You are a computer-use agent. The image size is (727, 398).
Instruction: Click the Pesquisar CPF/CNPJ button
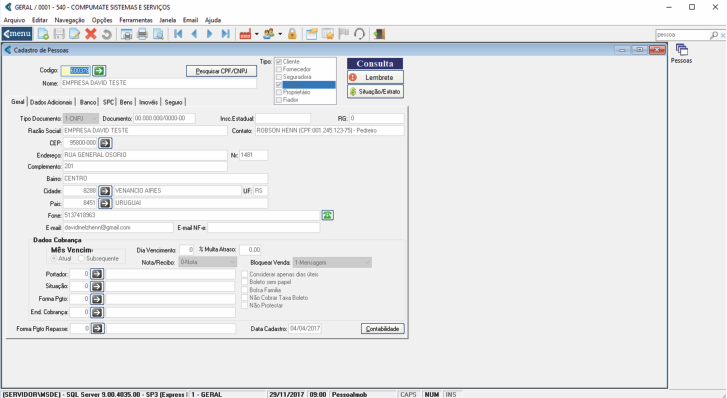click(x=221, y=71)
